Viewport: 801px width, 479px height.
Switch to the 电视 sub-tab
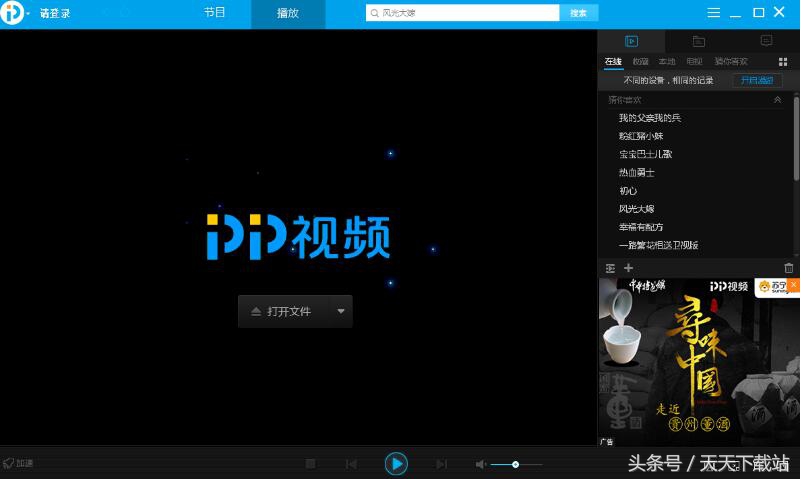click(x=694, y=62)
